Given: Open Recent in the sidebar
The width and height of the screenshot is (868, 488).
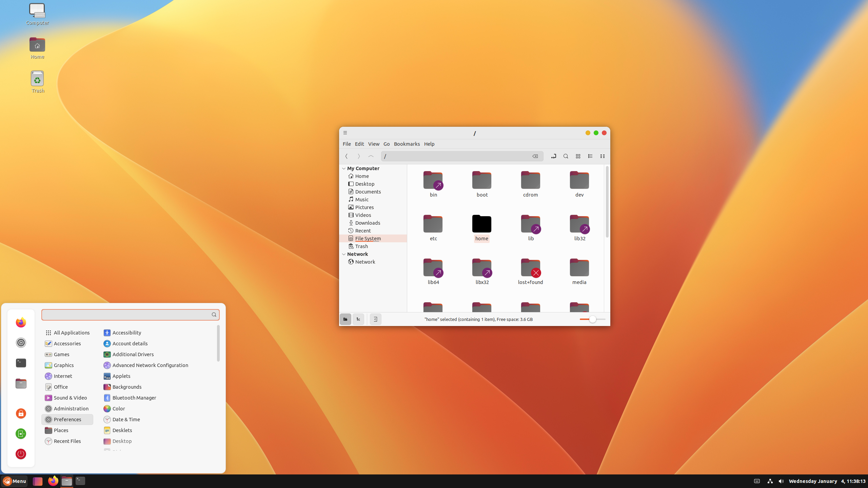Looking at the screenshot, I should [x=373, y=231].
